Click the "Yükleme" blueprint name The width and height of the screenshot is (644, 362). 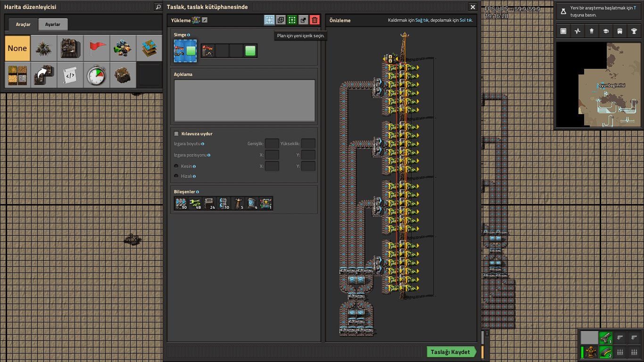pyautogui.click(x=181, y=20)
